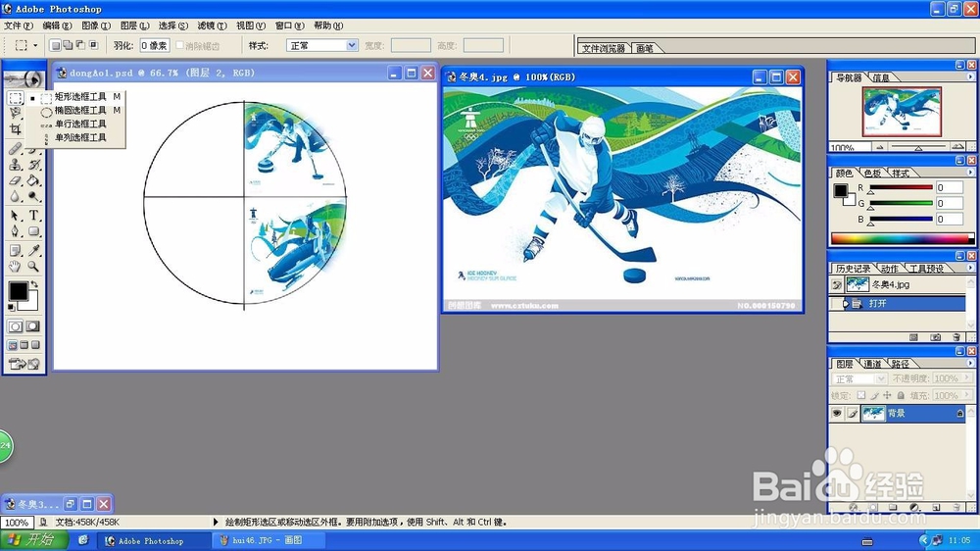Open tool preset picker arrow in options bar
The height and width of the screenshot is (551, 980).
35,46
